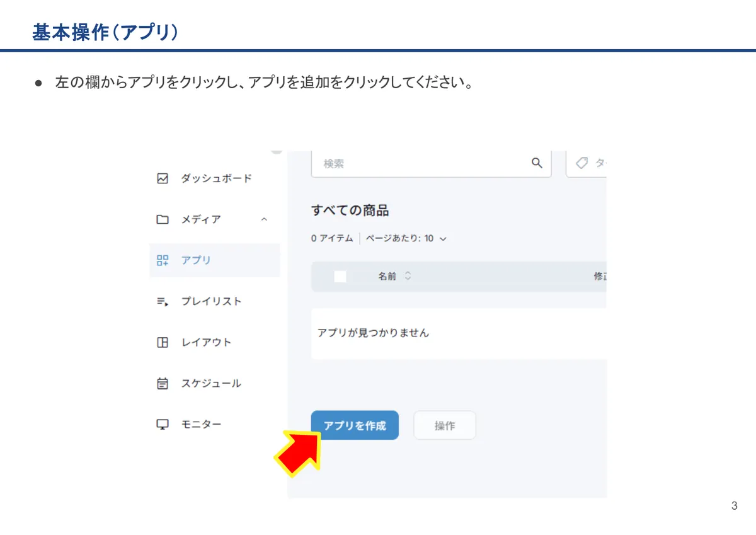Click the Monitor screen icon
The width and height of the screenshot is (756, 535).
pos(163,424)
